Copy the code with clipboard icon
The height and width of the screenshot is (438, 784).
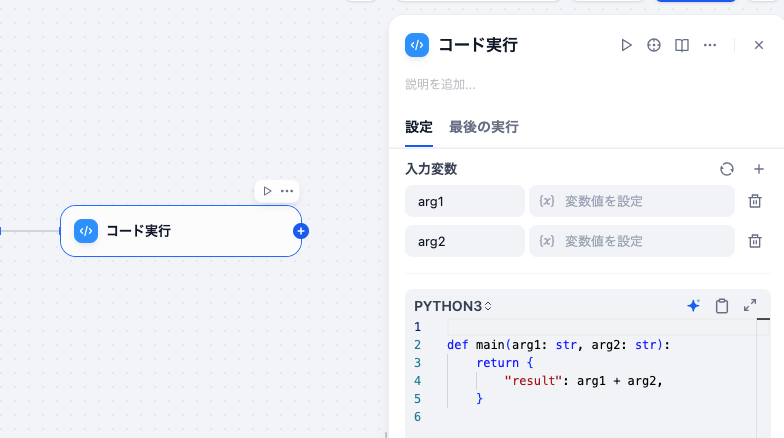click(721, 306)
